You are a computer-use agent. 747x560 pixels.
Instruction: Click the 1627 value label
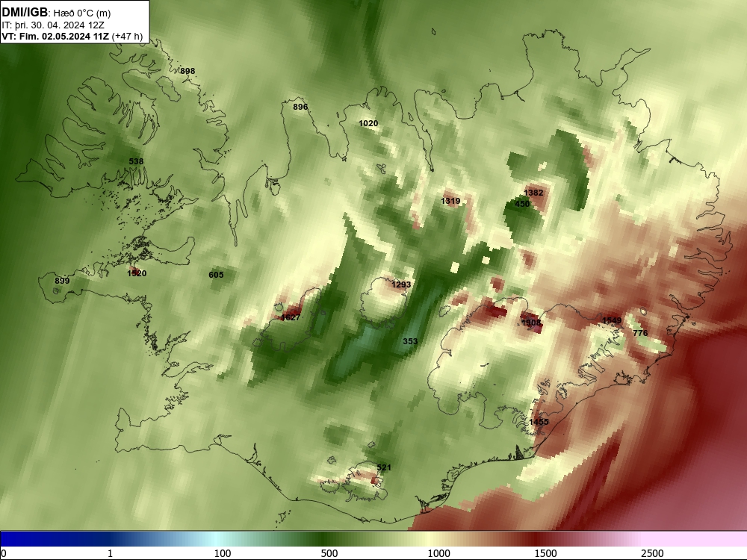(x=291, y=317)
